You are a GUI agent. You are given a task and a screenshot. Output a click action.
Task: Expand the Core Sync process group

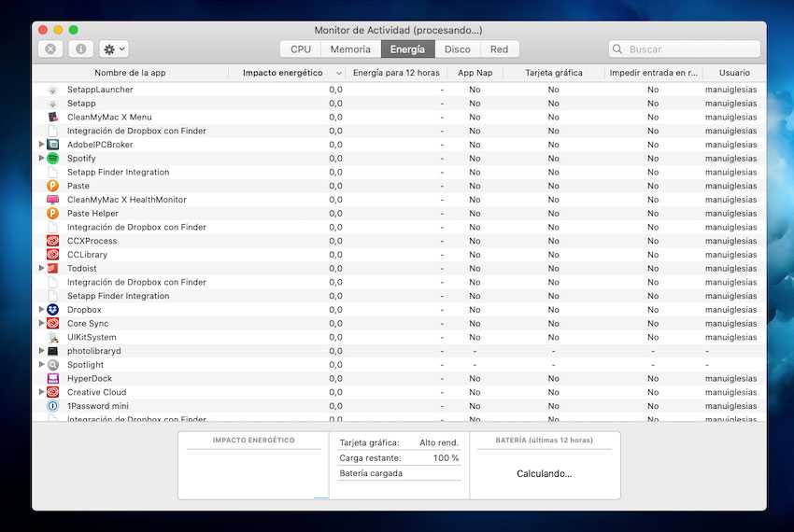41,323
